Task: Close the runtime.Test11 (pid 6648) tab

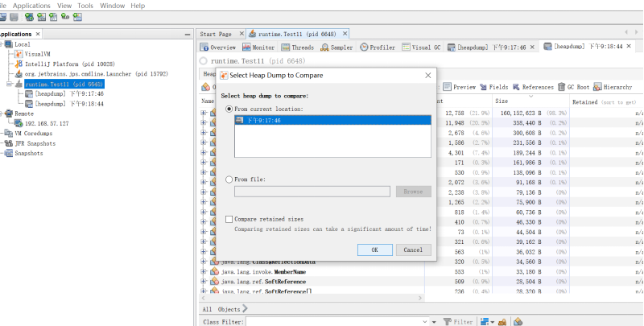Action: [x=345, y=34]
